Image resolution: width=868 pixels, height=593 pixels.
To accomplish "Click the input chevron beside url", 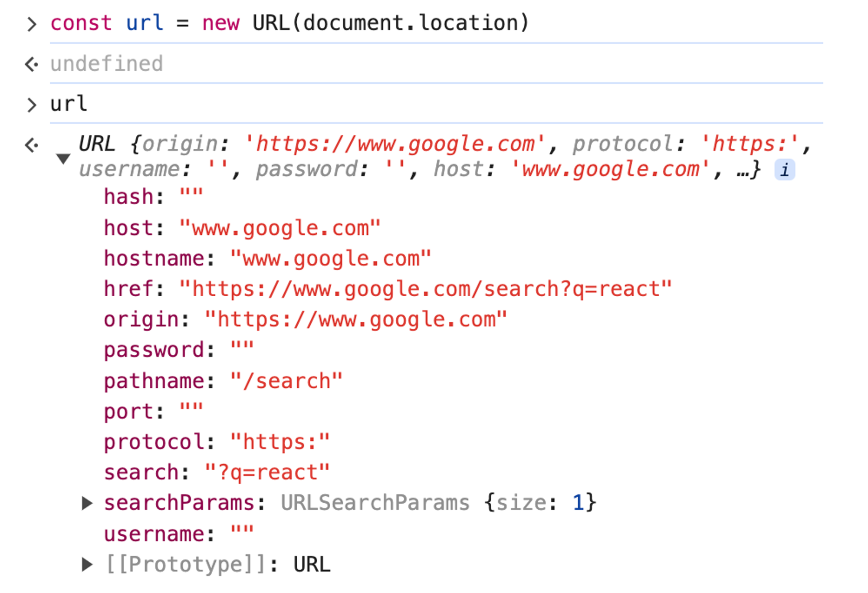I will click(31, 105).
